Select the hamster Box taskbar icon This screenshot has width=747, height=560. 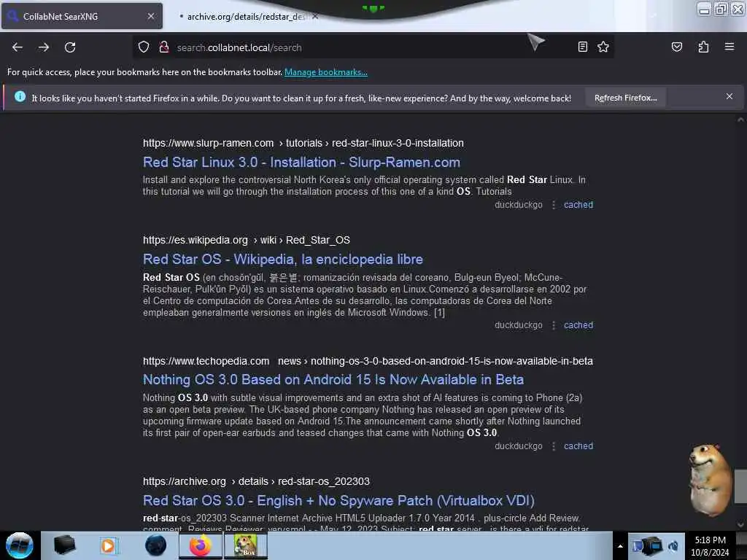245,545
